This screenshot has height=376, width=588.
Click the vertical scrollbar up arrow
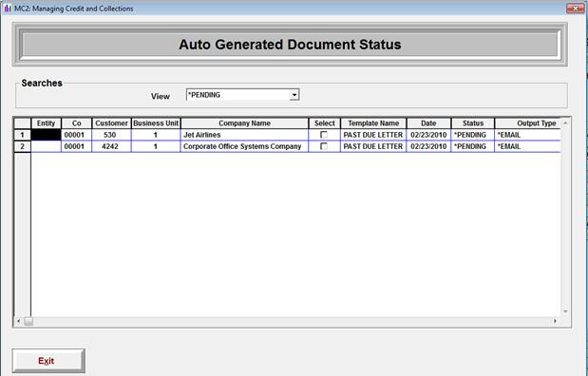(565, 122)
